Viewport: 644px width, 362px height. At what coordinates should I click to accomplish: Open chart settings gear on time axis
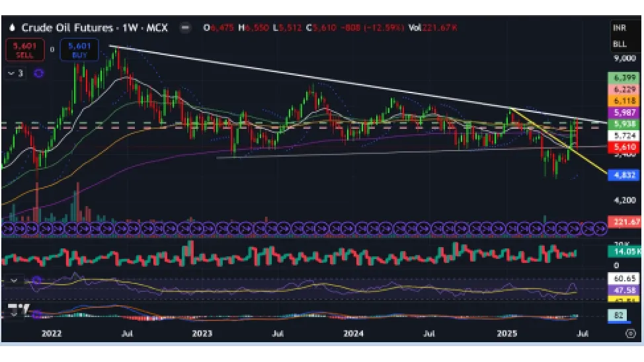pos(631,334)
